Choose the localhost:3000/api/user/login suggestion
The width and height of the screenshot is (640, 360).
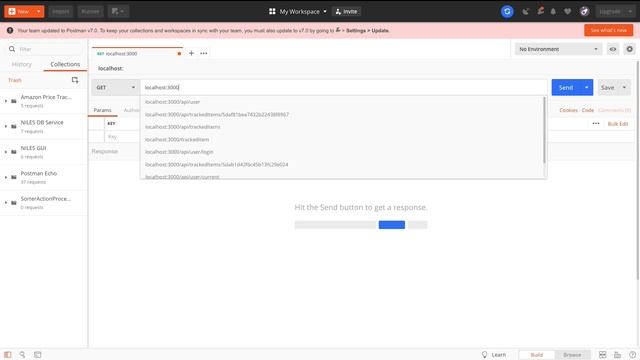[x=342, y=152]
